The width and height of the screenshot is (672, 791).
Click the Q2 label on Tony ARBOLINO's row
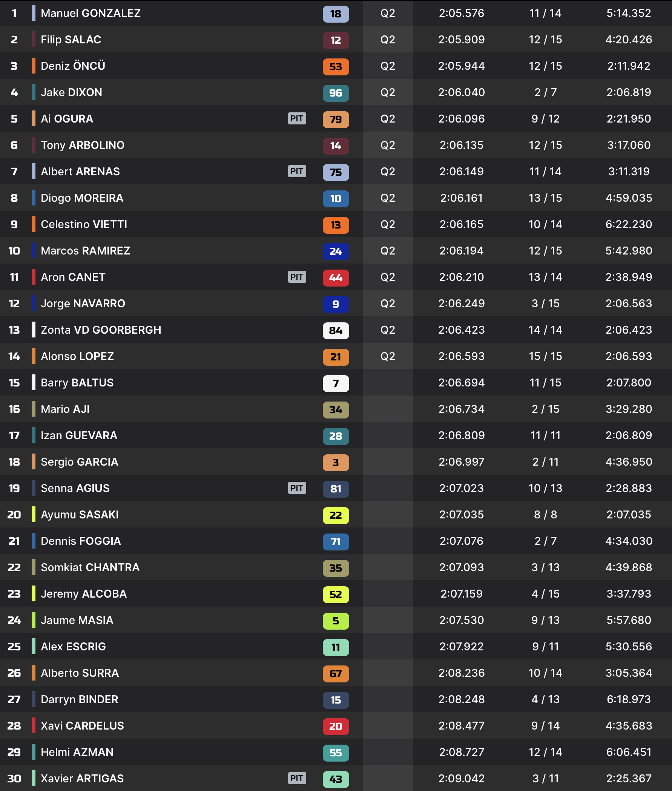[387, 145]
